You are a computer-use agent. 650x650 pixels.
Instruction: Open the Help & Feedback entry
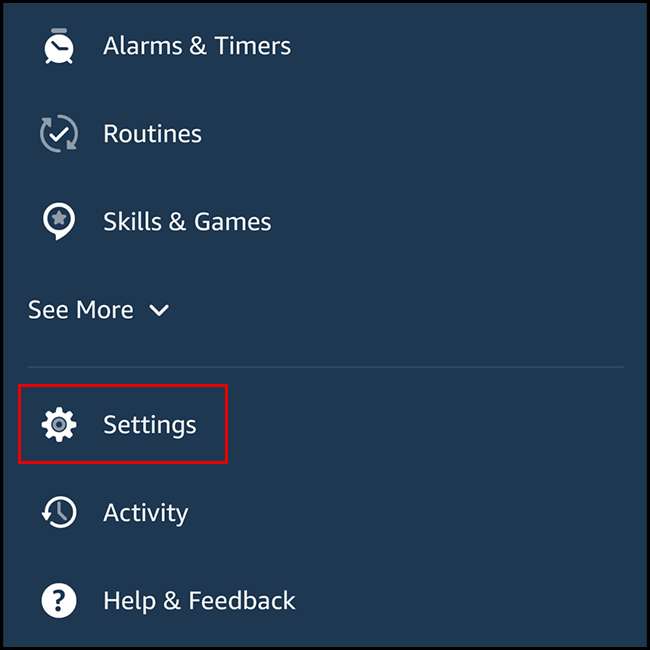(x=325, y=601)
